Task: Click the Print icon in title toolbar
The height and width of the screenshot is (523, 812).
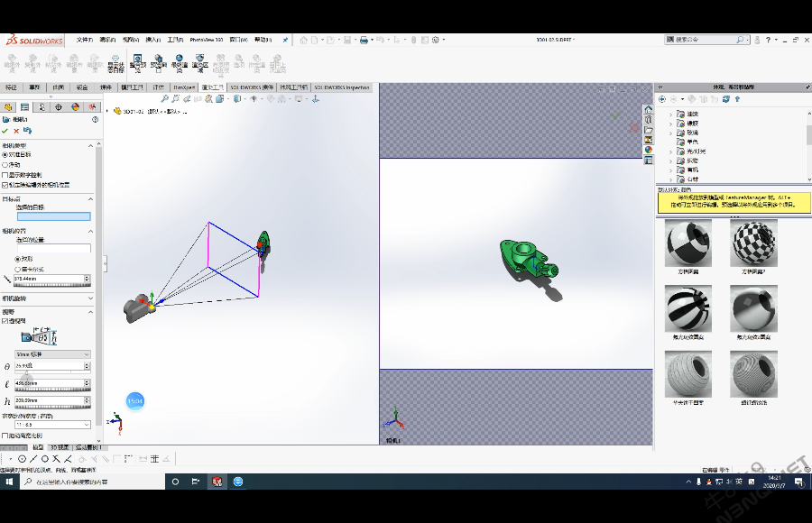Action: [x=364, y=40]
